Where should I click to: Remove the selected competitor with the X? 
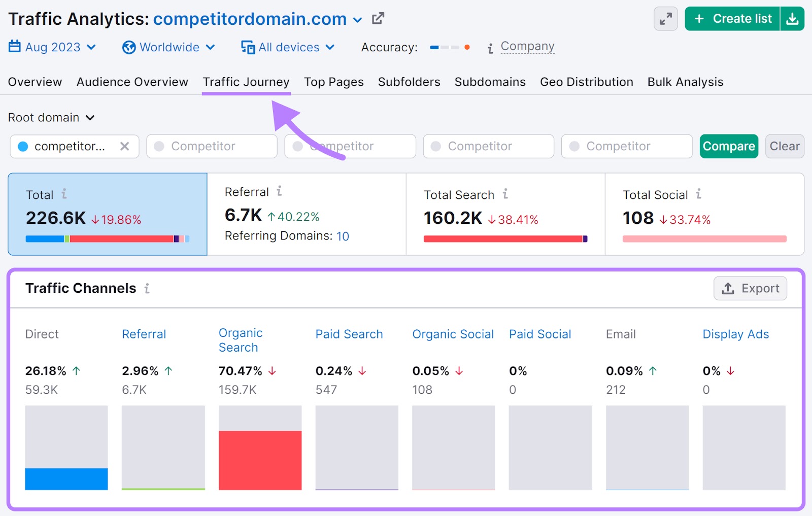125,146
